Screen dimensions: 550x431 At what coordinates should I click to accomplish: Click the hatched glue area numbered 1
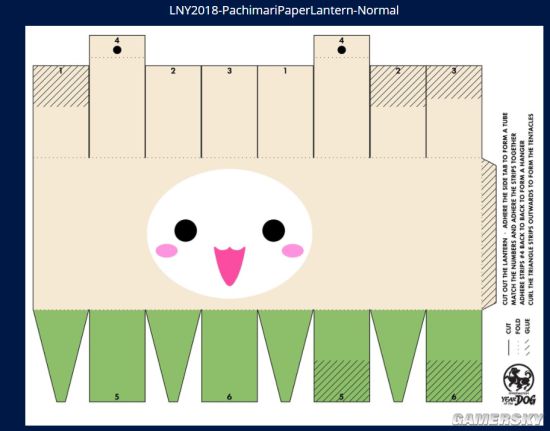61,86
